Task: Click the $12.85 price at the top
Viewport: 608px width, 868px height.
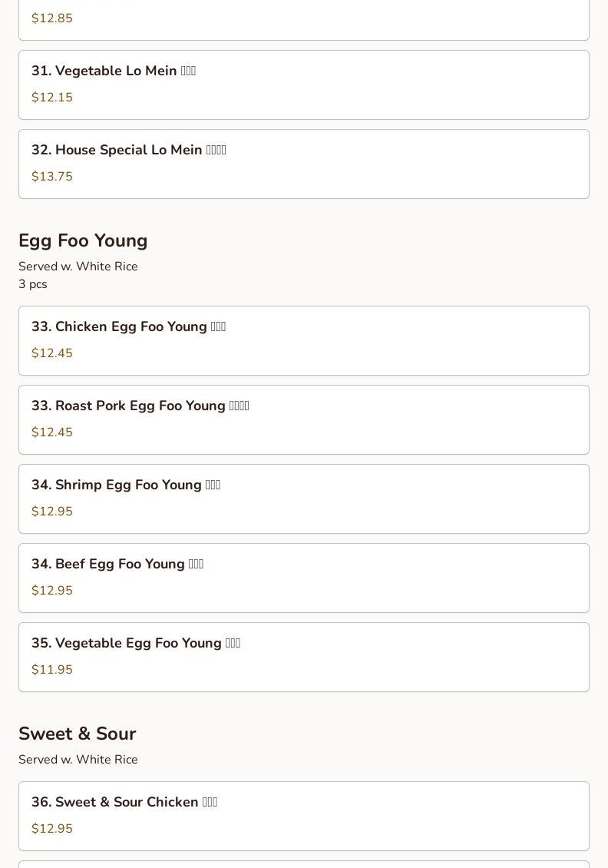Action: tap(52, 18)
